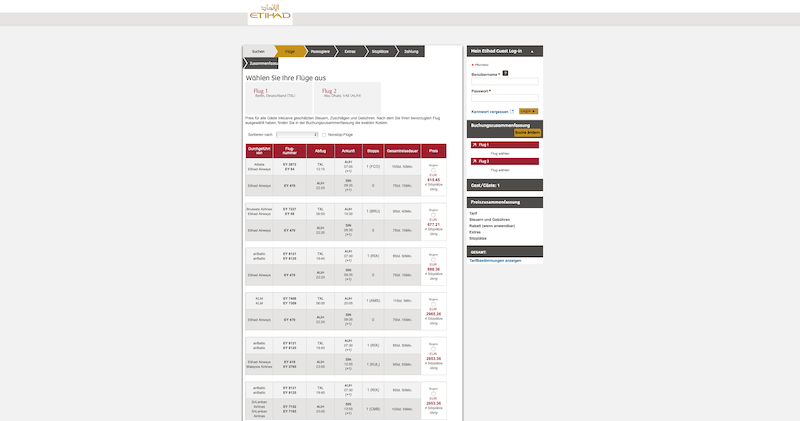Viewport: 800px width, 421px height.
Task: Click the Ankunft column header
Action: point(348,151)
